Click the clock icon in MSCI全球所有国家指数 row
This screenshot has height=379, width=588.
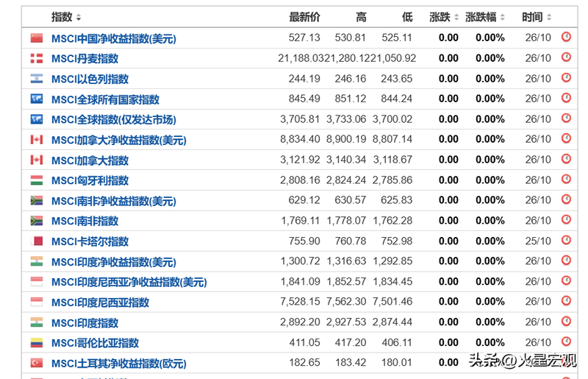click(x=566, y=98)
